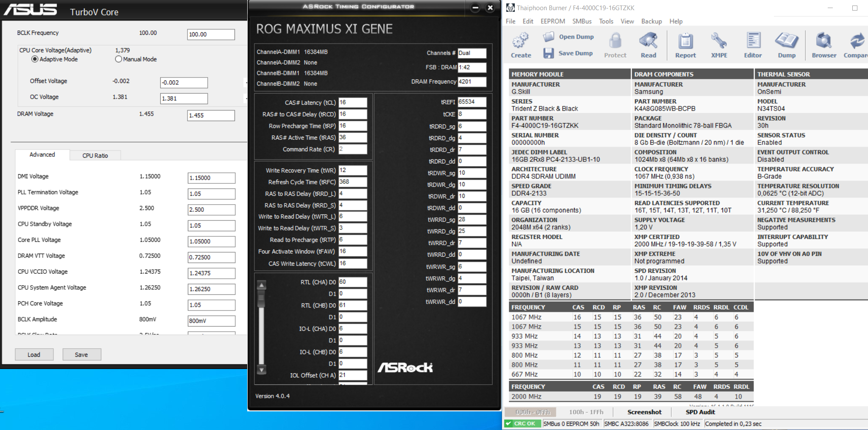The image size is (868, 430).
Task: Click the Refresh Cycle Time (tRFC) field
Action: pos(353,182)
